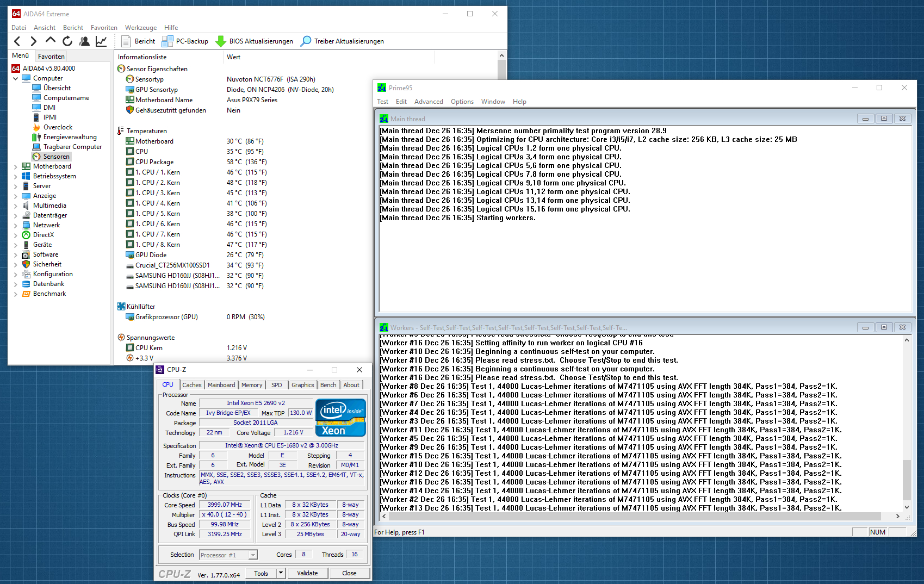This screenshot has height=584, width=924.
Task: Collapse the Computer tree node
Action: coord(15,78)
